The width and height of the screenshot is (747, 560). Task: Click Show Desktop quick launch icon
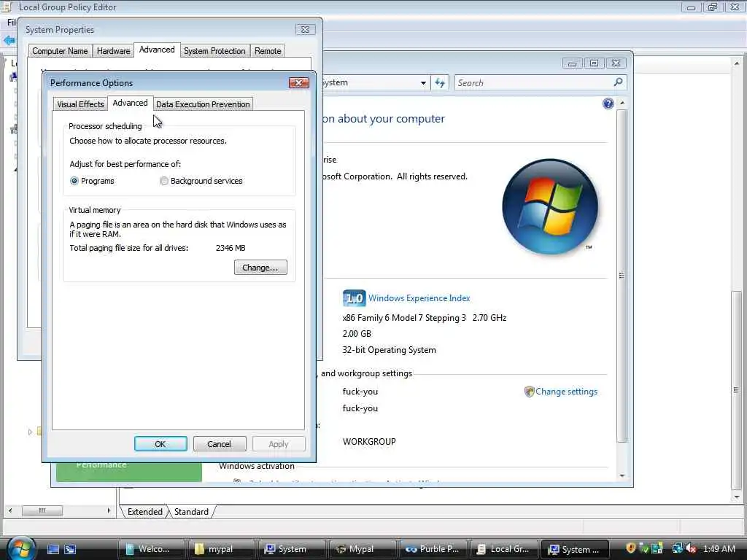53,549
